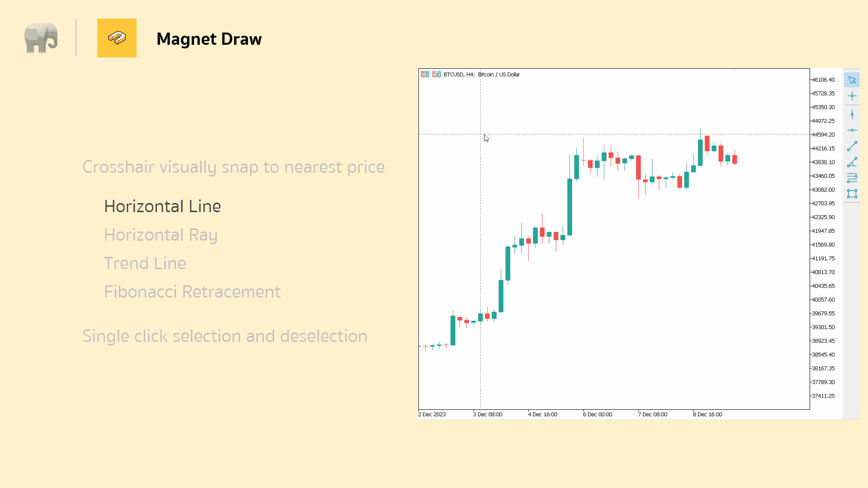Select the Fibonacci retracement tool
The image size is (868, 488).
[853, 178]
